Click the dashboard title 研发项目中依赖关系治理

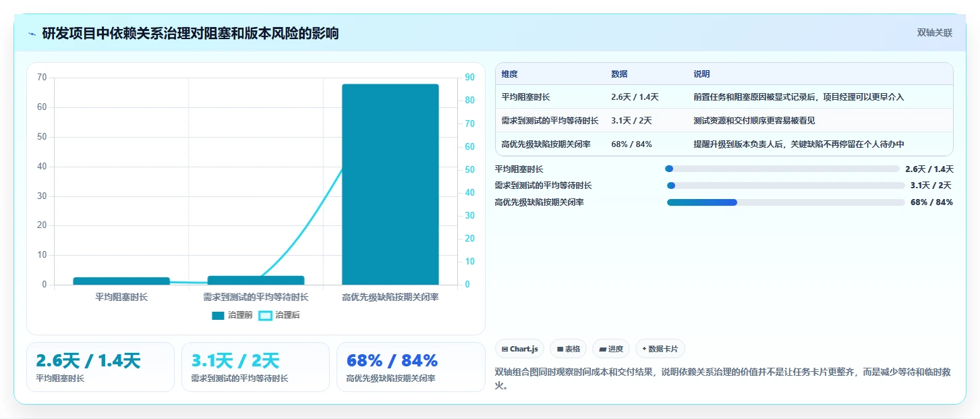[x=190, y=34]
